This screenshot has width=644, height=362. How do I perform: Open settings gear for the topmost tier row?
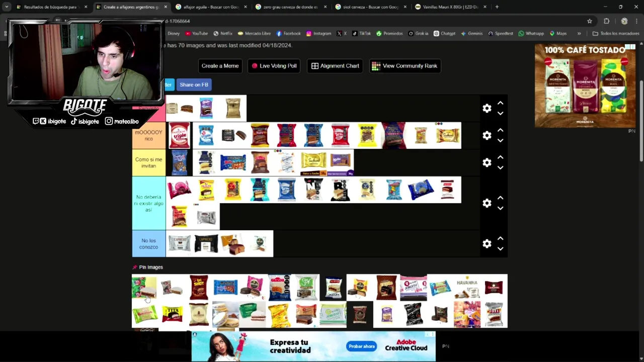click(x=487, y=109)
